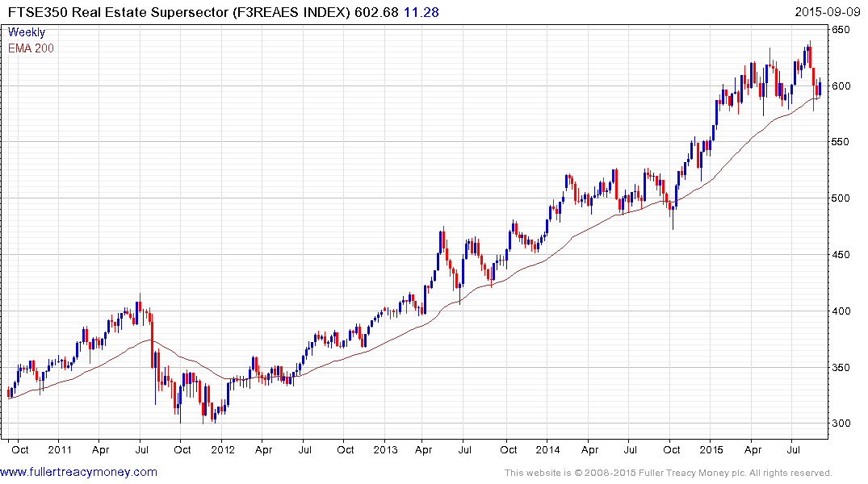
Task: Click the copyright notice text
Action: coord(669,473)
